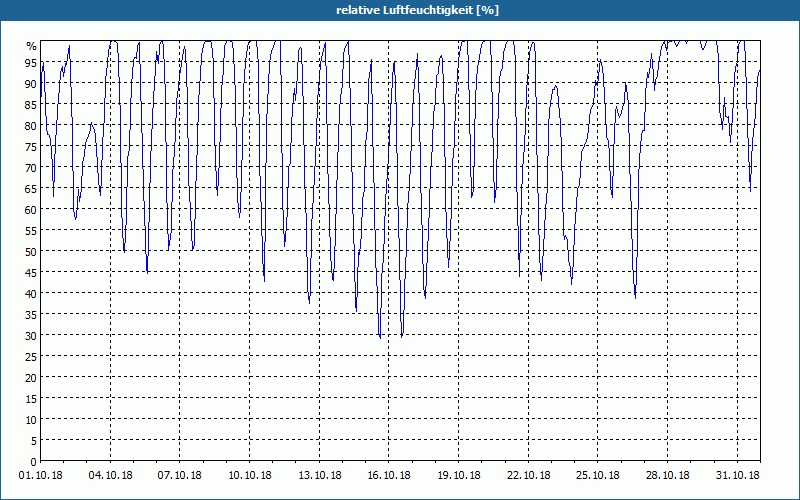This screenshot has height=500, width=800.
Task: Click the date label 22.10.18
Action: (x=529, y=476)
